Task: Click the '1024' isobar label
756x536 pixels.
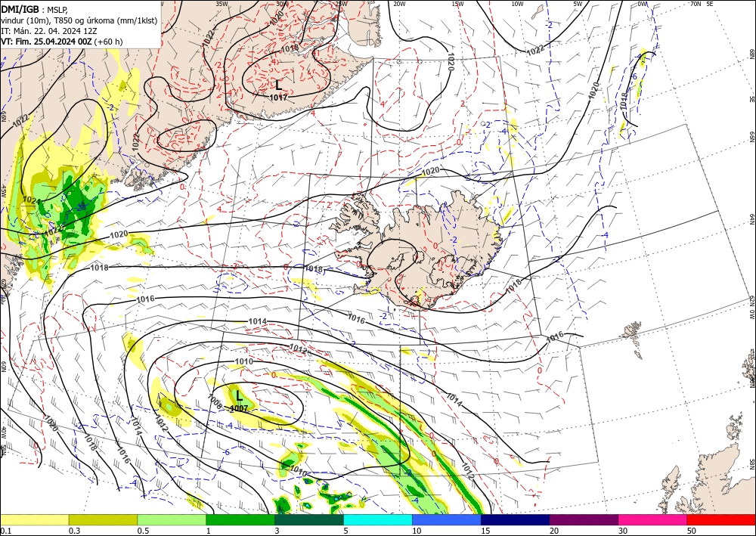Action: tap(32, 200)
